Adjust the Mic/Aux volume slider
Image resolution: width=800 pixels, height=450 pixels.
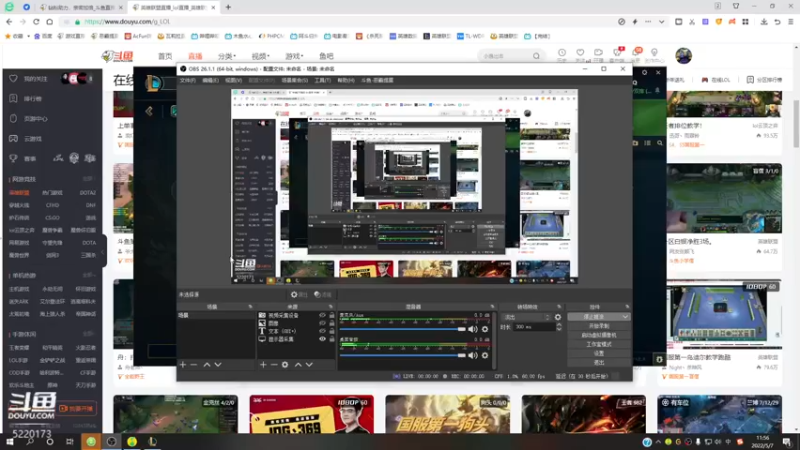403,330
